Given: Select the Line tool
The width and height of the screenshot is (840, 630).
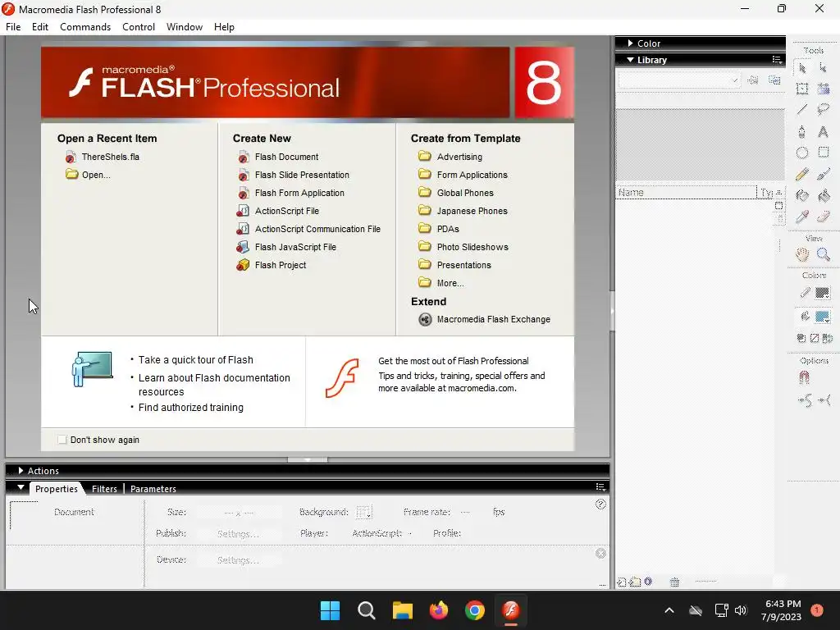Looking at the screenshot, I should coord(802,110).
